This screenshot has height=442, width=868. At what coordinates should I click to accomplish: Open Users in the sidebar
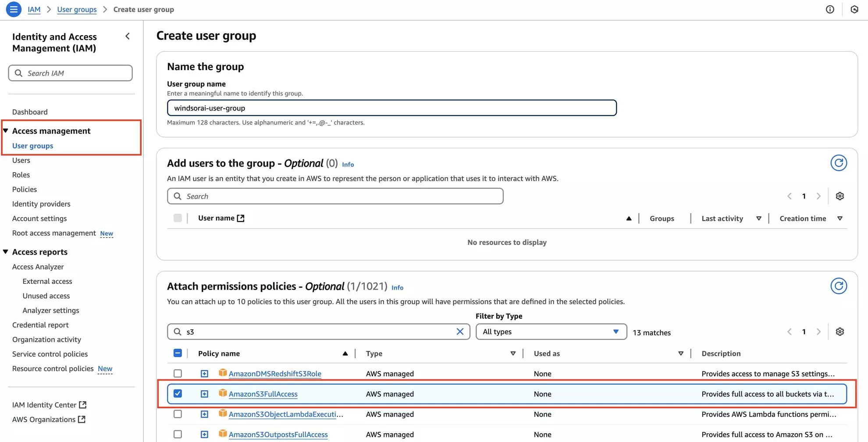tap(21, 160)
